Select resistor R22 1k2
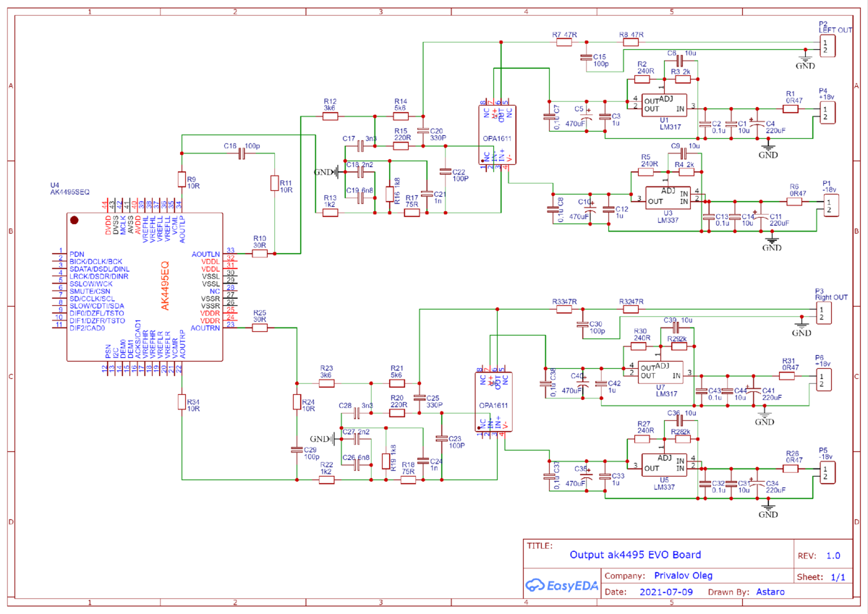 (x=326, y=479)
